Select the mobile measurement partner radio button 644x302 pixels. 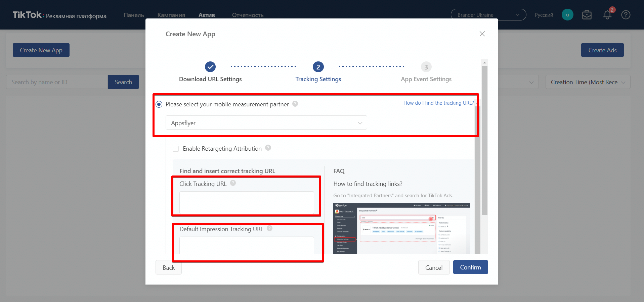point(159,104)
